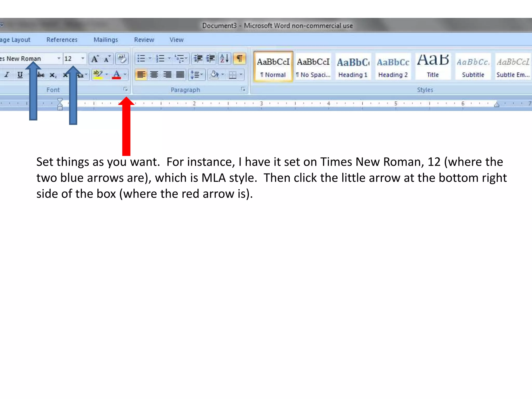This screenshot has width=532, height=399.
Task: Toggle the Show/Hide paragraph marks button
Action: pyautogui.click(x=240, y=59)
